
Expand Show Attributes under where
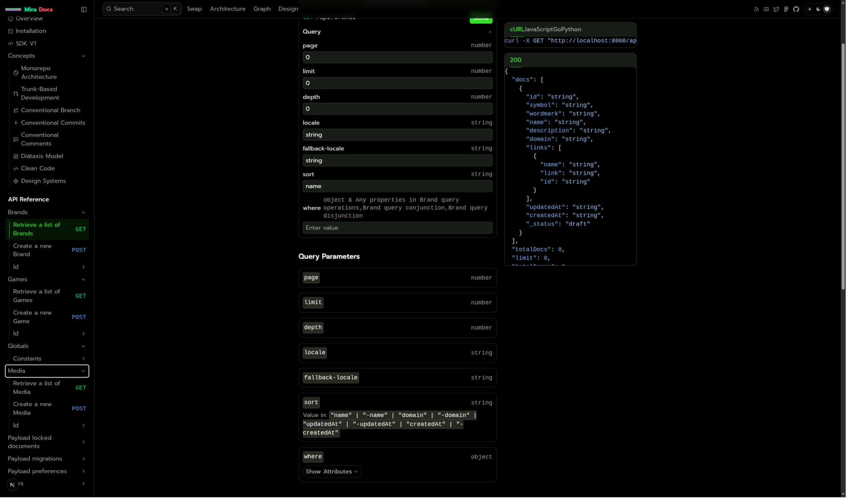click(x=331, y=471)
